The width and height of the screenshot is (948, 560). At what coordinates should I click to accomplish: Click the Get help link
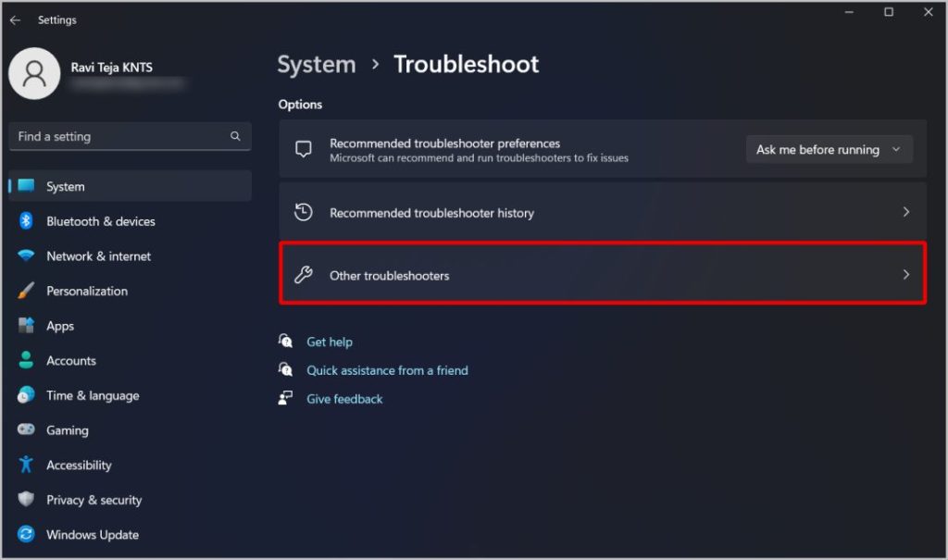click(330, 342)
